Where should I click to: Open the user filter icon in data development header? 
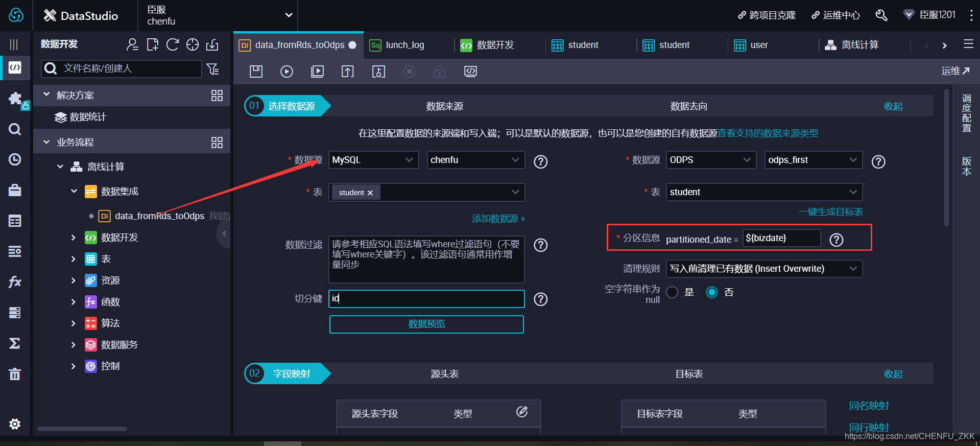pos(132,45)
